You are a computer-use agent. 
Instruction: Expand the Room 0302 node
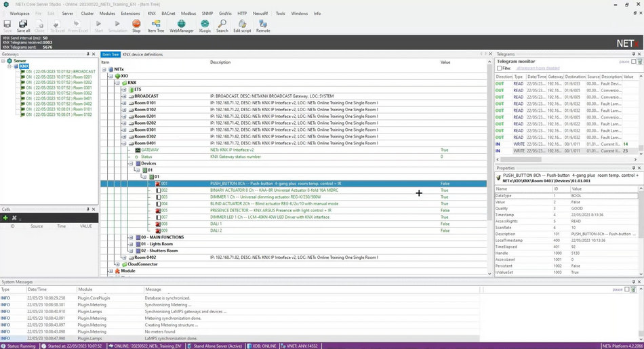pyautogui.click(x=124, y=137)
